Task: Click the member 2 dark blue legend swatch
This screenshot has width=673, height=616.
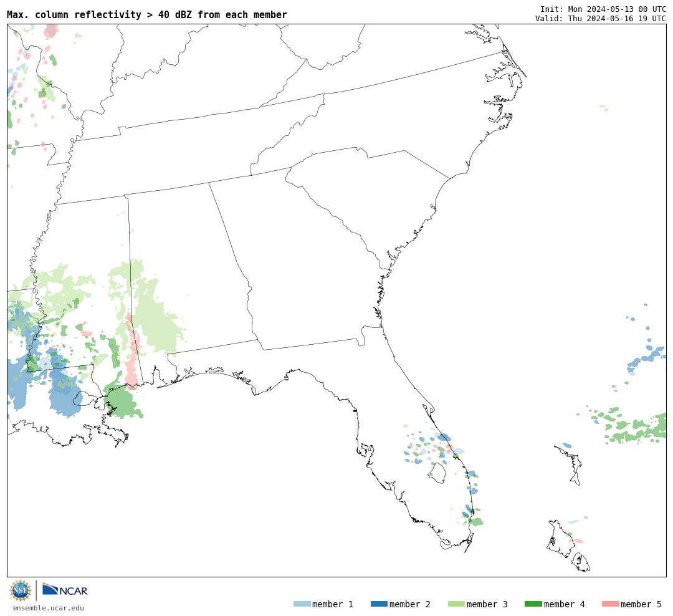Action: [379, 604]
